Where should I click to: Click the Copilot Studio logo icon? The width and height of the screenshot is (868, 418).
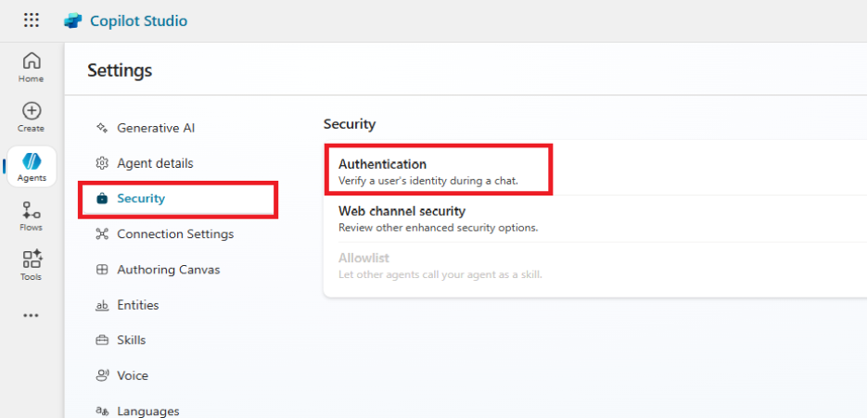coord(73,20)
